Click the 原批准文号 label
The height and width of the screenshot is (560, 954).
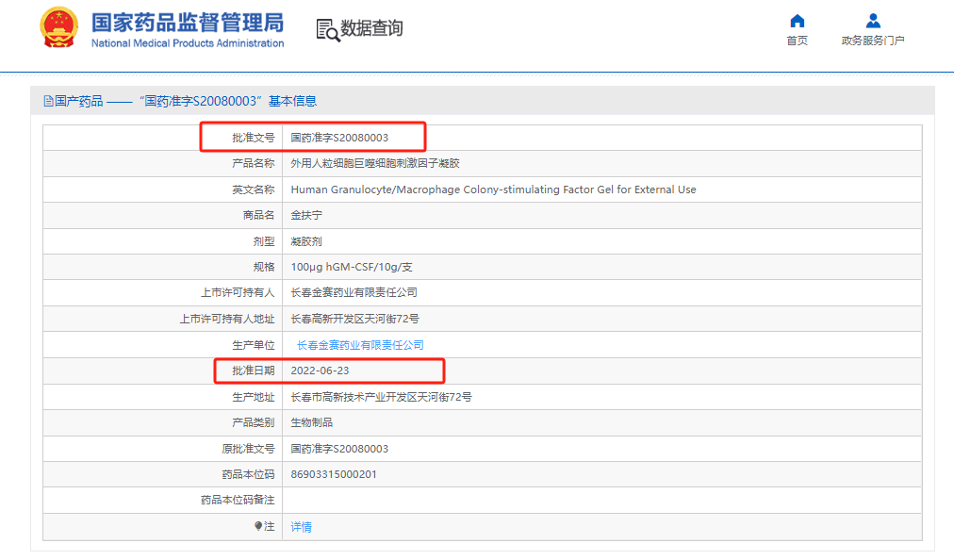[x=248, y=449]
